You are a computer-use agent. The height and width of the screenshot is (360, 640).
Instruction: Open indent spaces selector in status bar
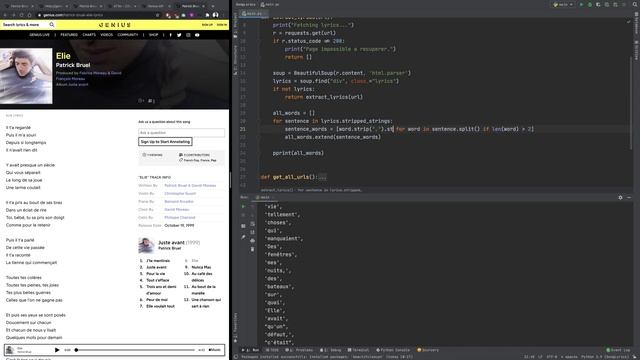(x=569, y=357)
